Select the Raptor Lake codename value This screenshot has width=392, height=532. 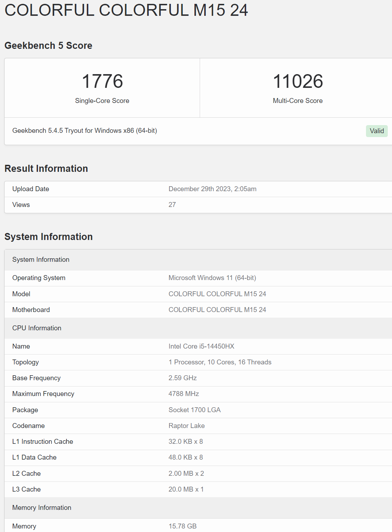[x=187, y=426]
